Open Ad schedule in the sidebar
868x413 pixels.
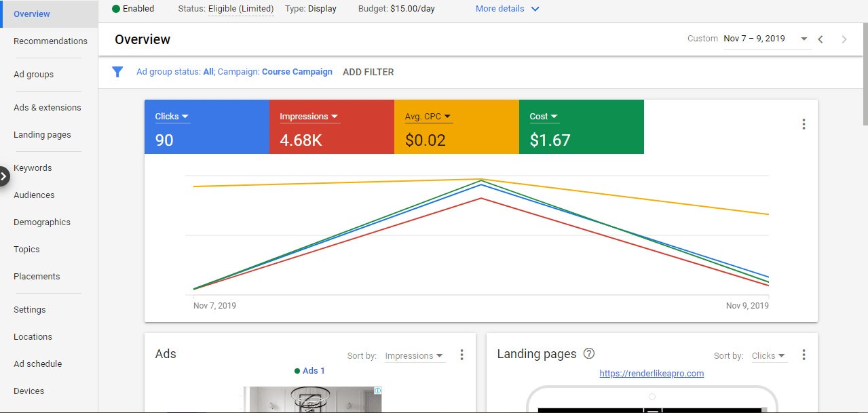point(37,364)
